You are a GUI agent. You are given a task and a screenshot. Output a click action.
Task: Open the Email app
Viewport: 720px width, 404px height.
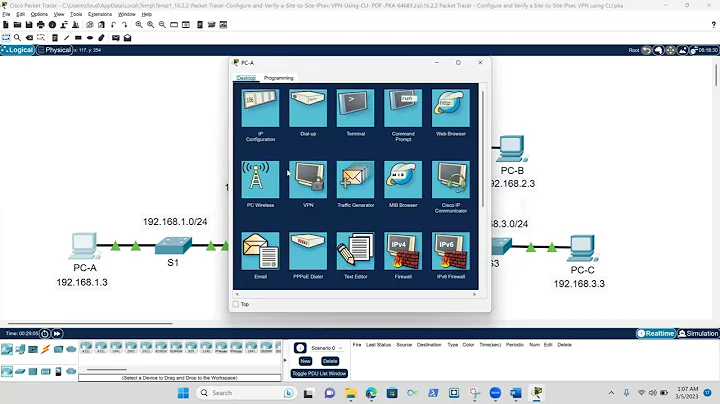tap(260, 251)
